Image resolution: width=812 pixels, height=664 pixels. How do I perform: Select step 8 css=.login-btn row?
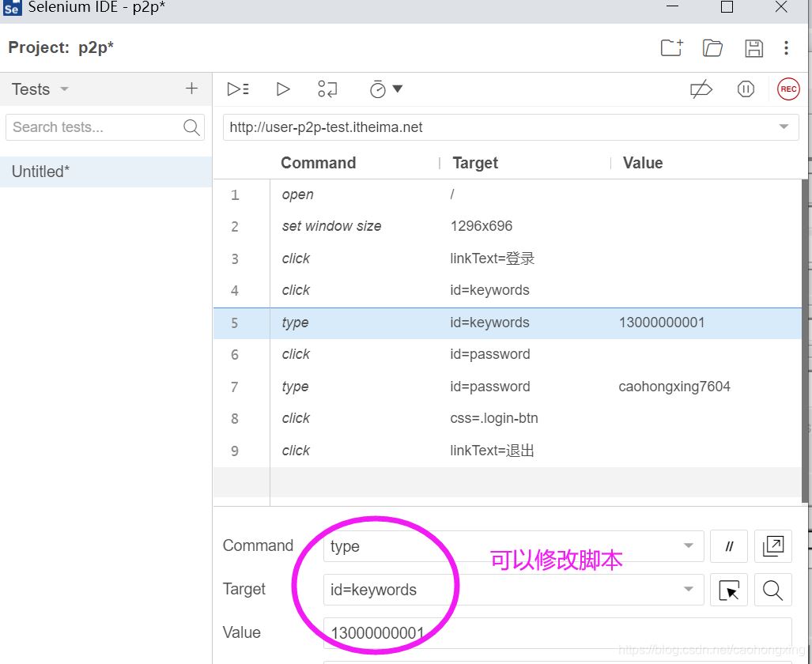[508, 418]
